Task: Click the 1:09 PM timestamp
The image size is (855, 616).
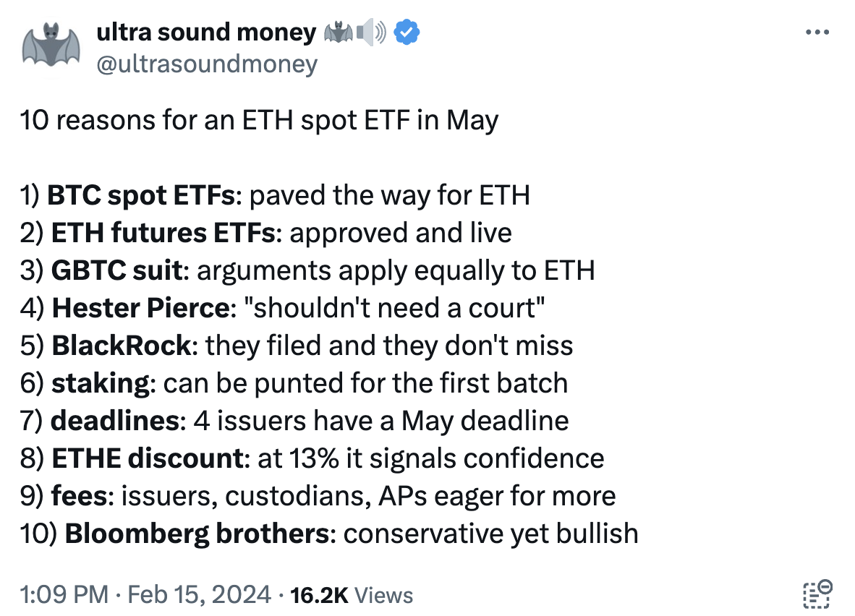Action: 63,595
